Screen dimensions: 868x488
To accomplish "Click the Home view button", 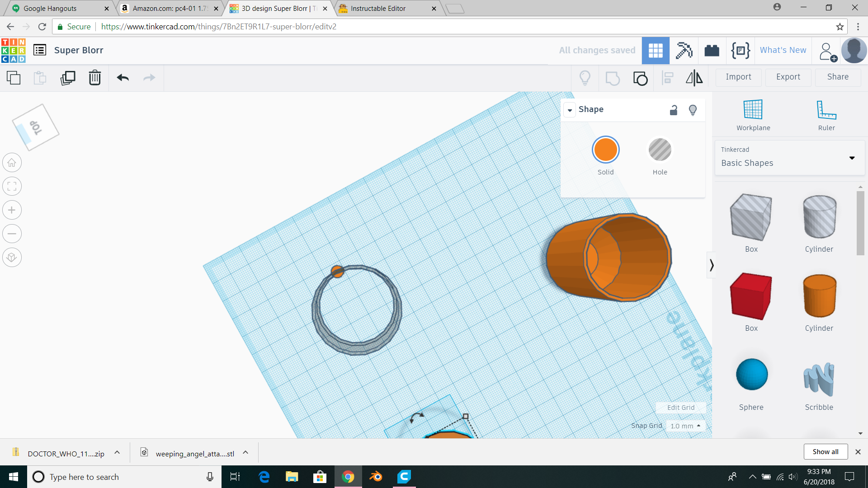I will (12, 163).
